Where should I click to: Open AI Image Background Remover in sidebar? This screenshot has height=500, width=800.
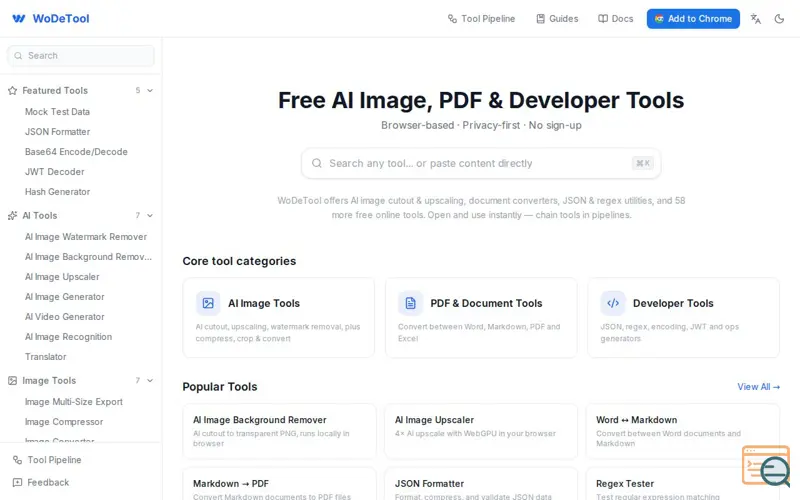88,257
